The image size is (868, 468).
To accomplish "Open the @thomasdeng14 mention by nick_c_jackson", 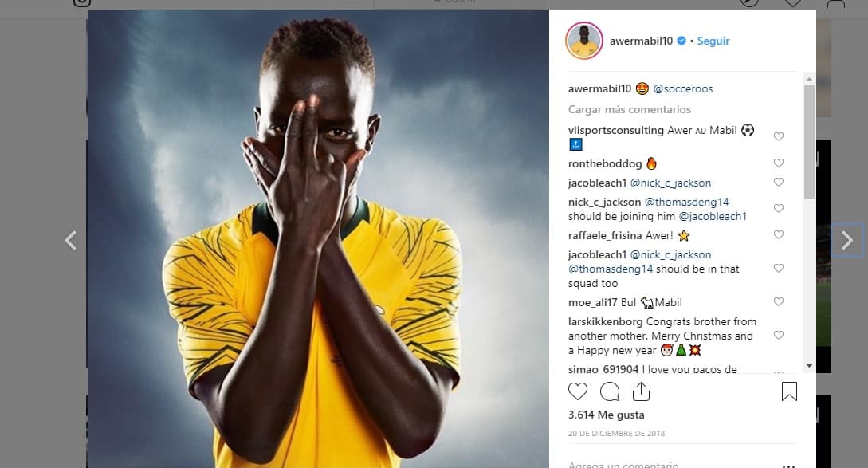I will pyautogui.click(x=686, y=203).
